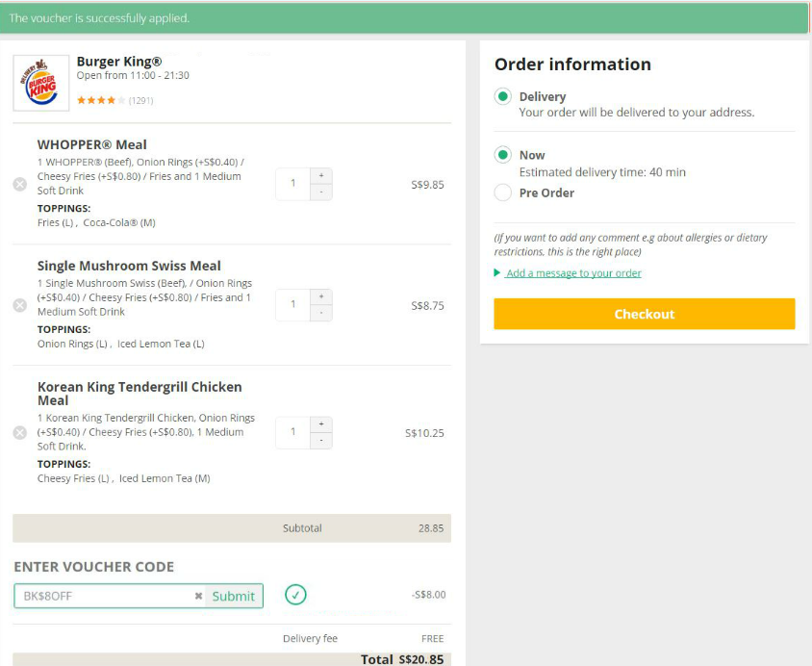Expand Add a message to your order
The height and width of the screenshot is (666, 812).
573,273
